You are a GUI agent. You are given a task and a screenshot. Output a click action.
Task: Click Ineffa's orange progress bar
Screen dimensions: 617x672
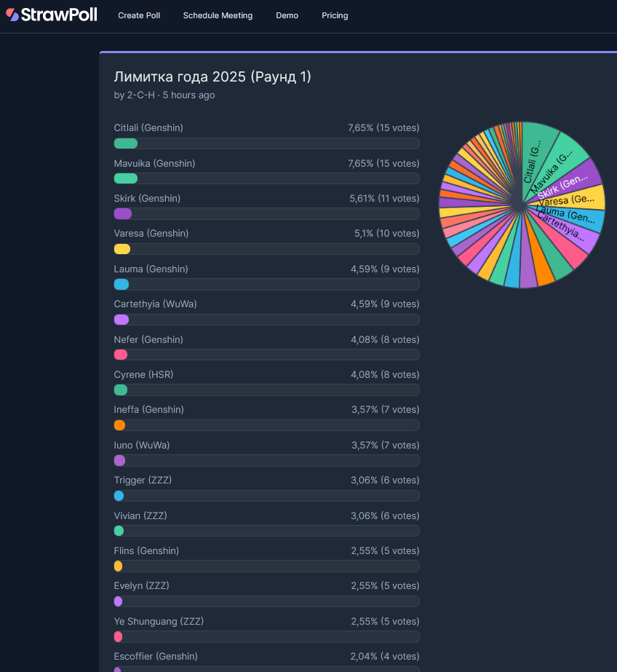pyautogui.click(x=119, y=425)
